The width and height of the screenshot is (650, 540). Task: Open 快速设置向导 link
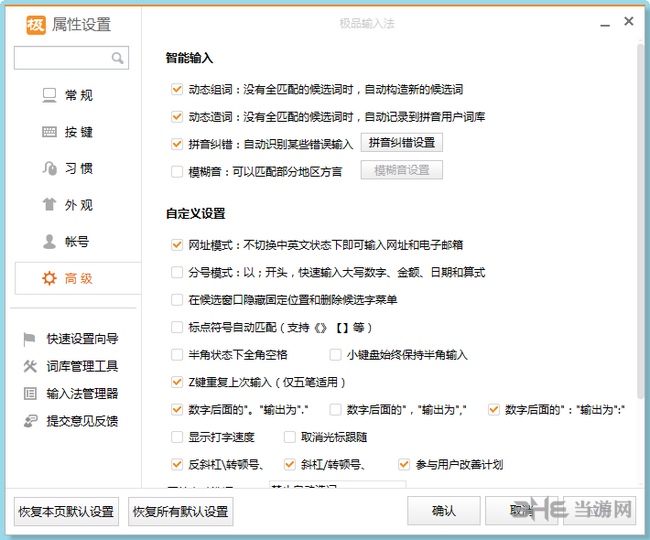(82, 339)
